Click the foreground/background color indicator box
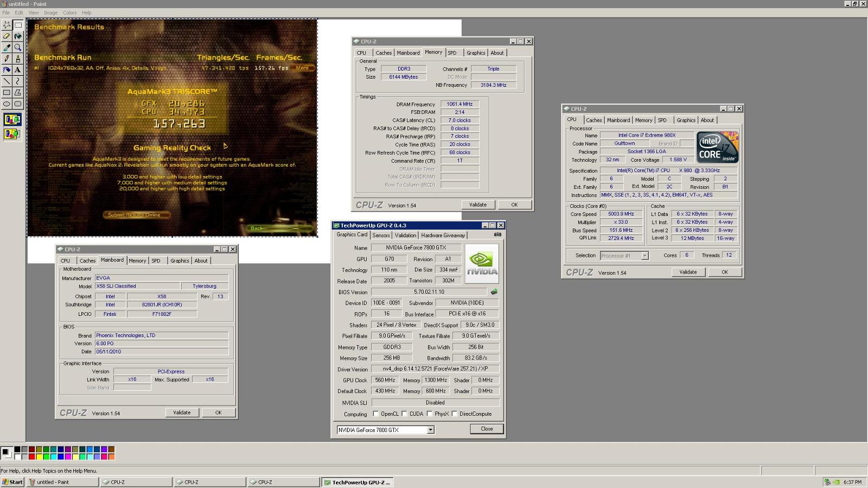 tap(7, 453)
